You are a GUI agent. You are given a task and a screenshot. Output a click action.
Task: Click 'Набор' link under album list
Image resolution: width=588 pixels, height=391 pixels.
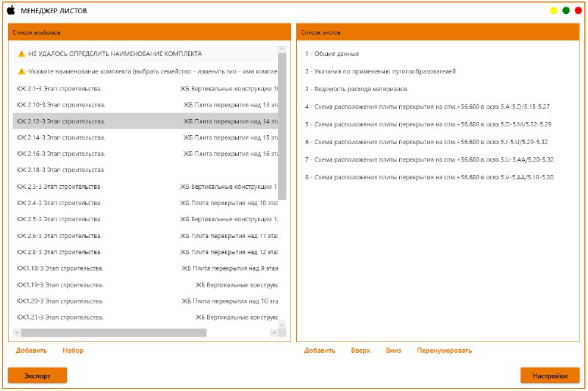point(73,351)
